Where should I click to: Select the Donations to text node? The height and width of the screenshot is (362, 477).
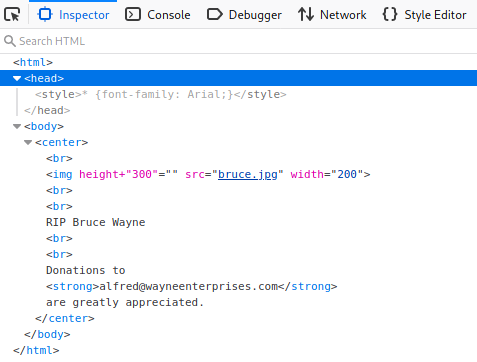(86, 270)
